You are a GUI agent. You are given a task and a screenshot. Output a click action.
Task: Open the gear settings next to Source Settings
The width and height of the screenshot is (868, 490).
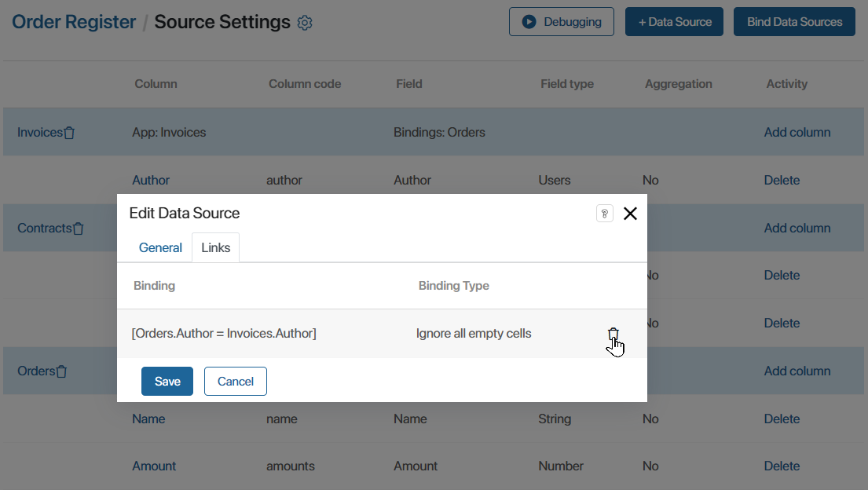click(305, 23)
